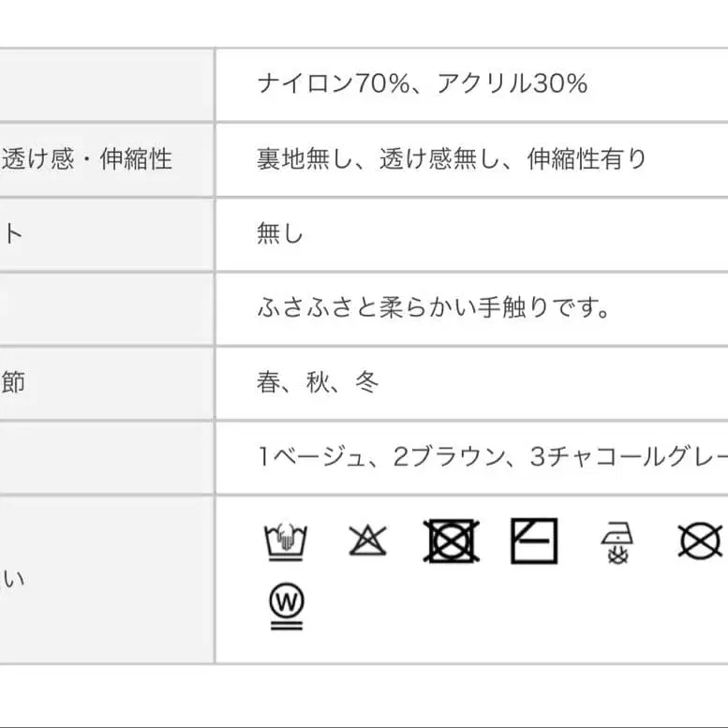This screenshot has width=728, height=728.
Task: Click the low-temperature iron icon
Action: pyautogui.click(x=617, y=542)
